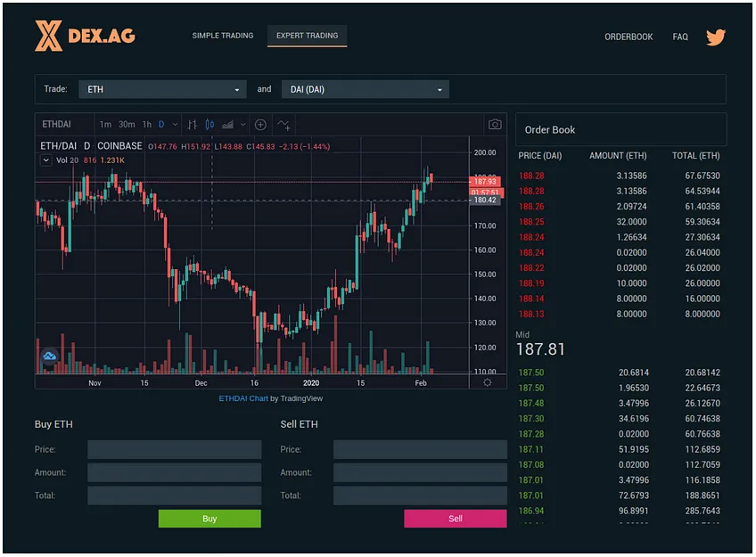This screenshot has height=557, width=756.
Task: Open the ETH trade token dropdown
Action: point(162,90)
